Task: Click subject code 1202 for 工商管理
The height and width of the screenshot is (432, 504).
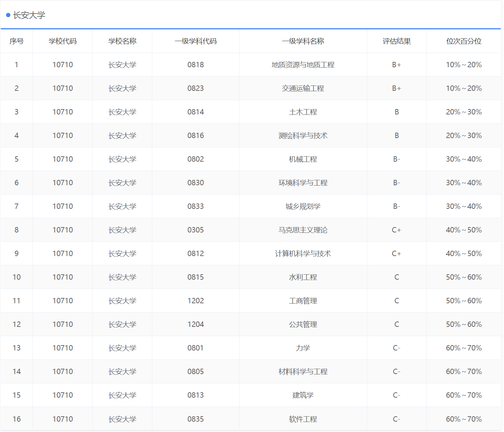Action: click(195, 300)
